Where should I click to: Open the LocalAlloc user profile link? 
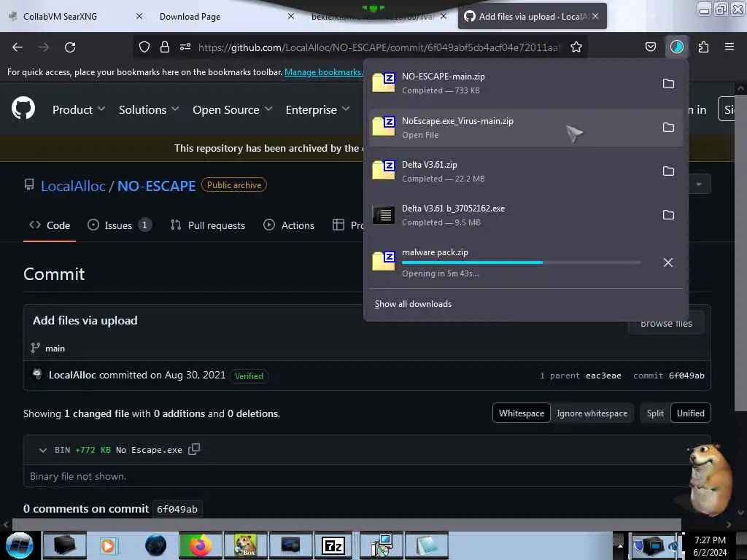point(73,186)
